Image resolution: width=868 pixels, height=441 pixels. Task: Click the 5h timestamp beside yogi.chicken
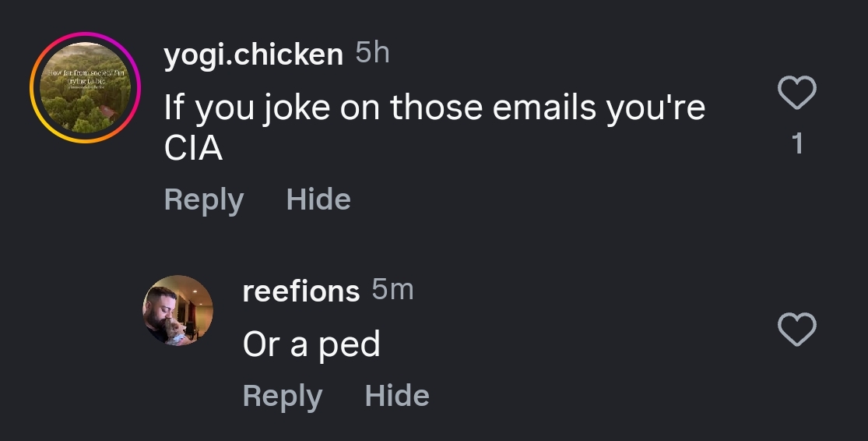click(x=372, y=54)
